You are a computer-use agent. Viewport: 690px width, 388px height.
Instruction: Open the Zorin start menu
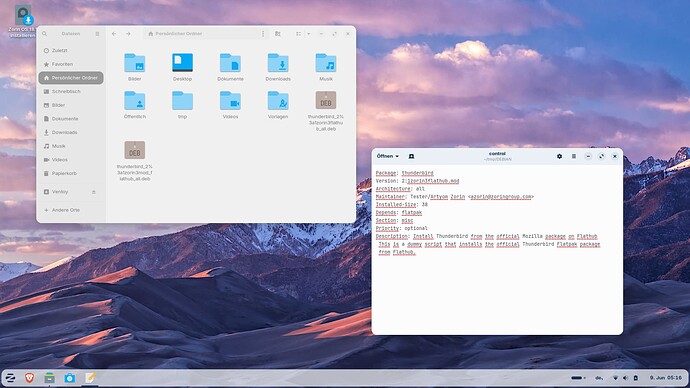[x=10, y=377]
